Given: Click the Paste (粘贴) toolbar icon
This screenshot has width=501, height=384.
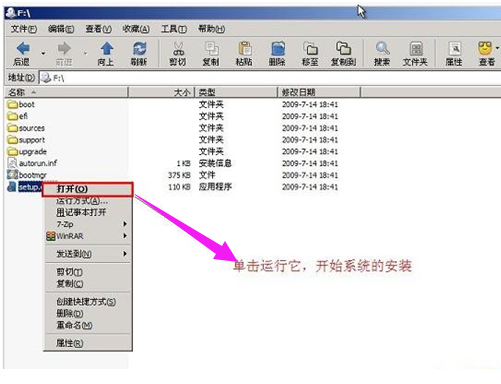Looking at the screenshot, I should [x=245, y=49].
